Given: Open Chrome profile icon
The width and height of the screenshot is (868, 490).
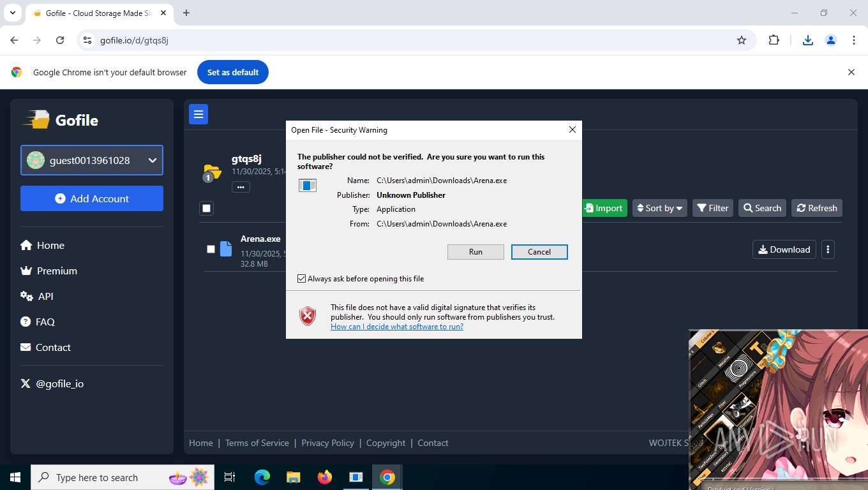Looking at the screenshot, I should (x=831, y=40).
